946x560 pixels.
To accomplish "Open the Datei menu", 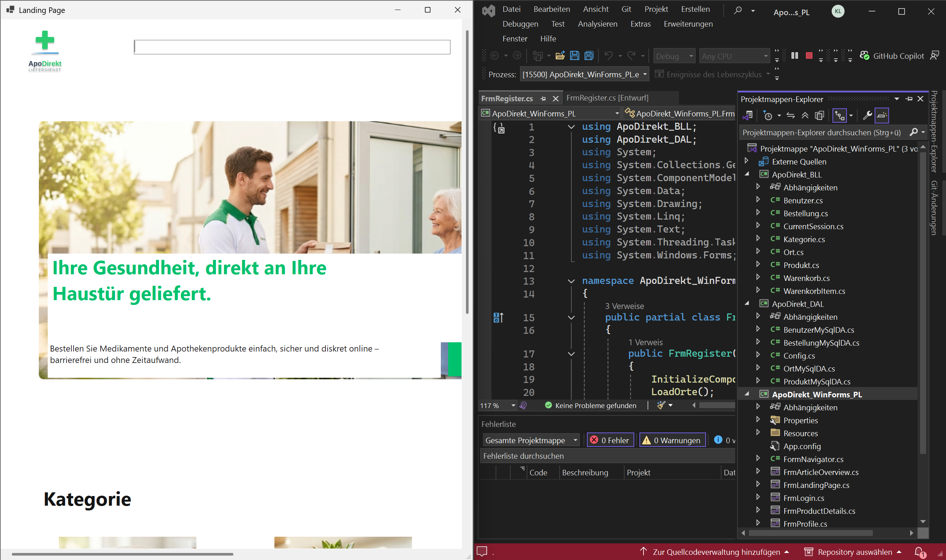I will [511, 9].
